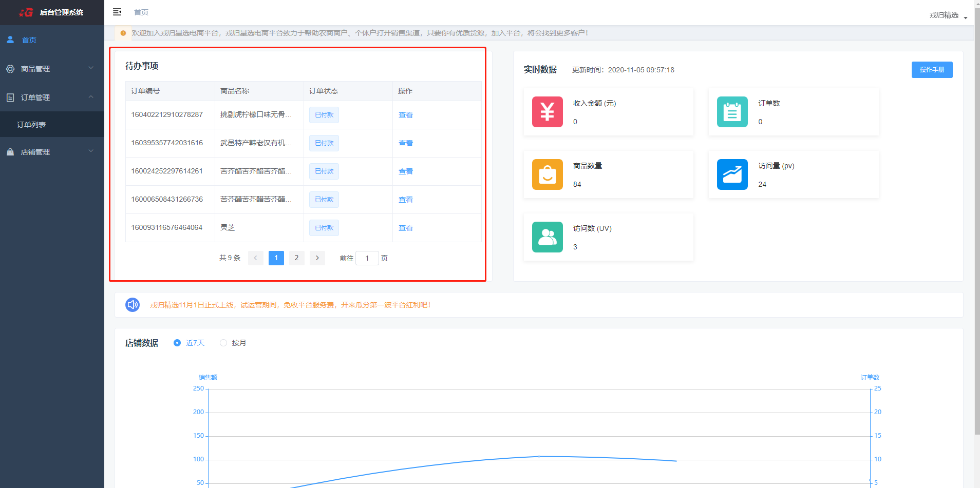Viewport: 980px width, 488px height.
Task: Click the blue chart page views icon
Action: (732, 174)
